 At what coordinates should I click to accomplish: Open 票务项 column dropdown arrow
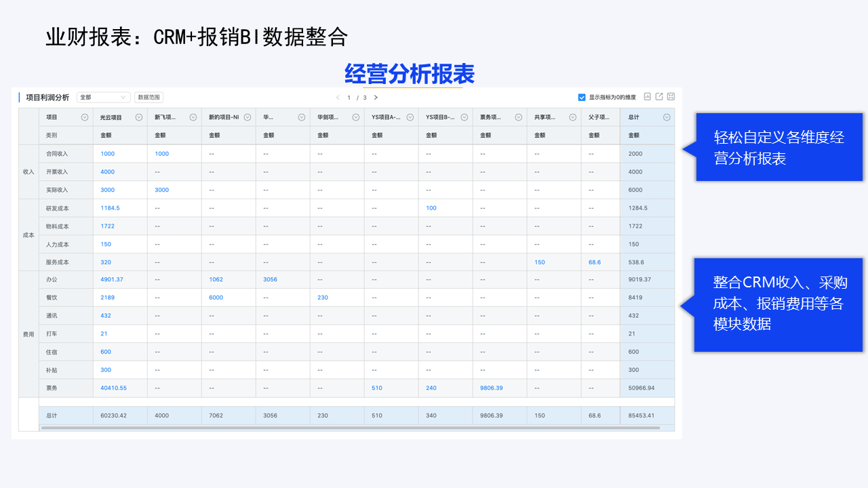[x=518, y=117]
